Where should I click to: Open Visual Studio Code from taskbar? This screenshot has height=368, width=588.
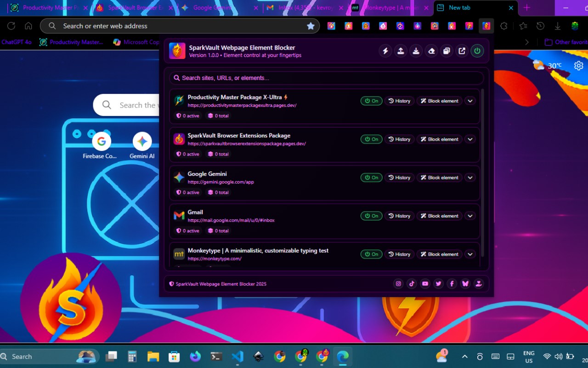point(237,356)
